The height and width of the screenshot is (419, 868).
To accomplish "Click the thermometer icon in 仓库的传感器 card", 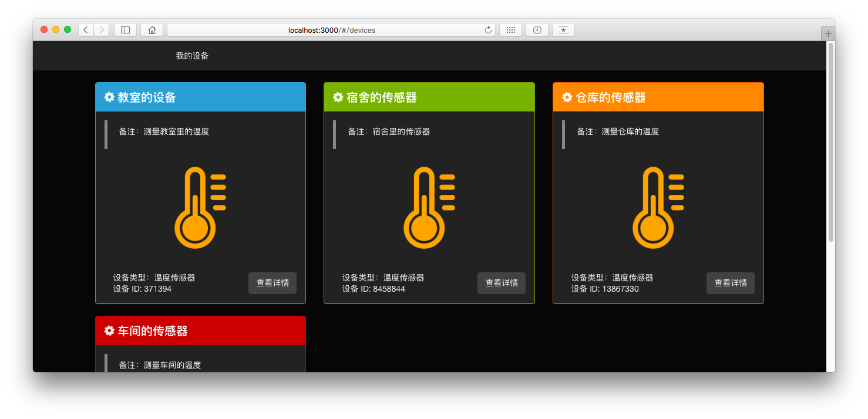I will pos(658,208).
